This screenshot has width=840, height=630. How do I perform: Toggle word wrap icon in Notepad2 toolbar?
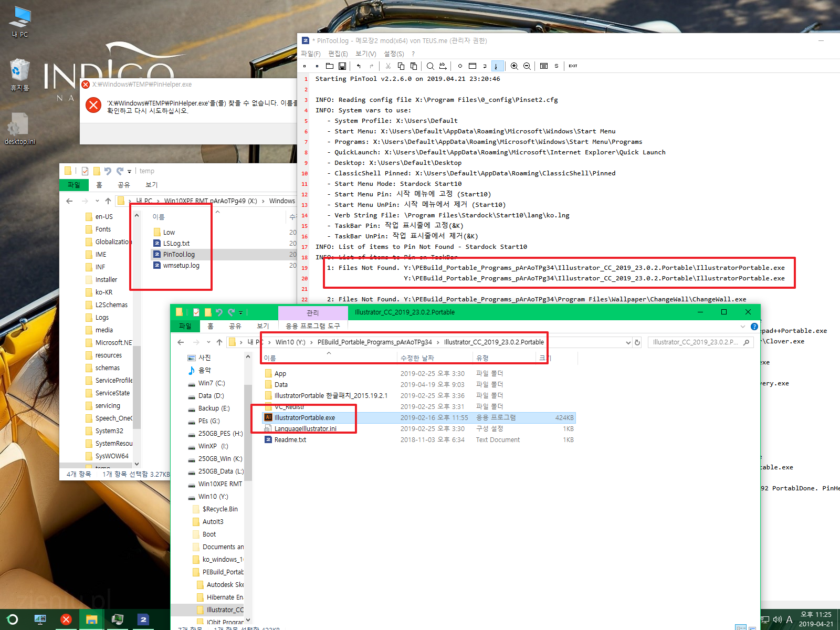[485, 66]
